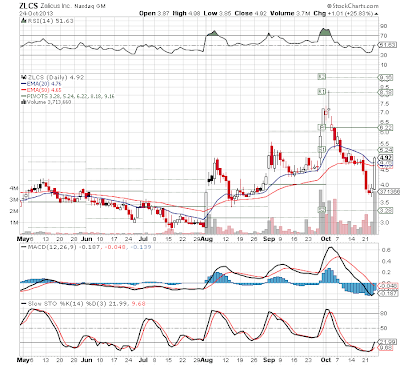Click the 10 level on RSI axis
The image size is (400, 365).
(x=384, y=65)
